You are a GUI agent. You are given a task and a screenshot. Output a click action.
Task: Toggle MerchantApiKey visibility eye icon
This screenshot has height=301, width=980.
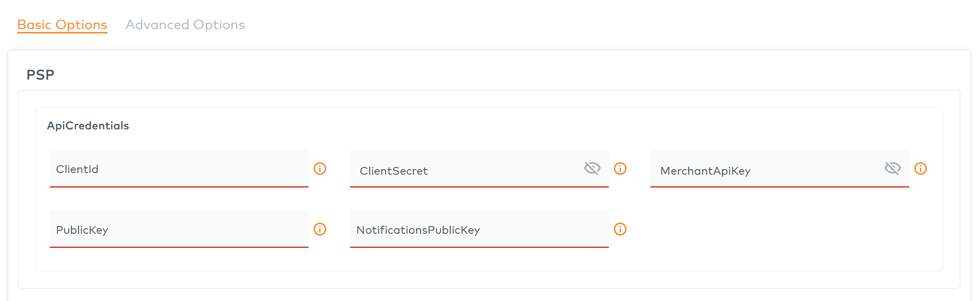point(893,168)
